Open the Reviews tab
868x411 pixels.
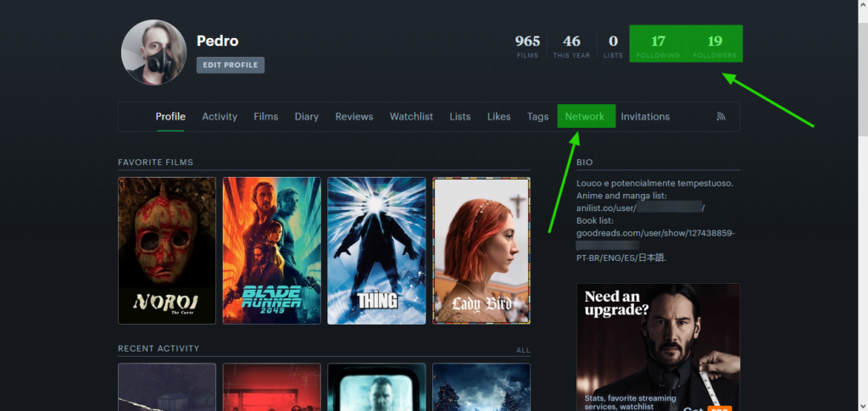click(x=354, y=117)
